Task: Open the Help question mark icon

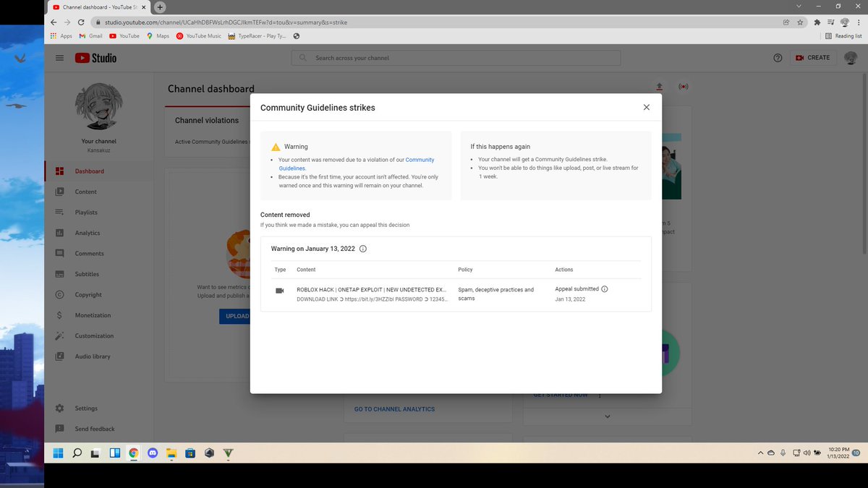Action: pos(778,58)
